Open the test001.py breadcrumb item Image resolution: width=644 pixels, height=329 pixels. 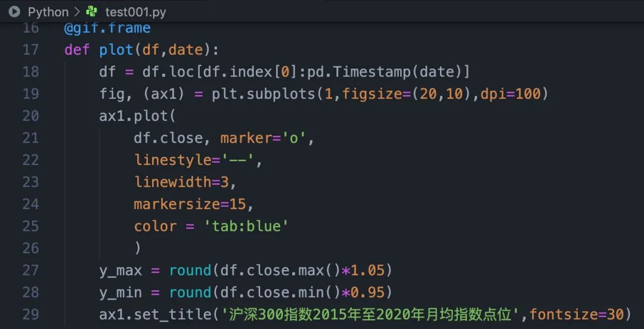coord(135,12)
